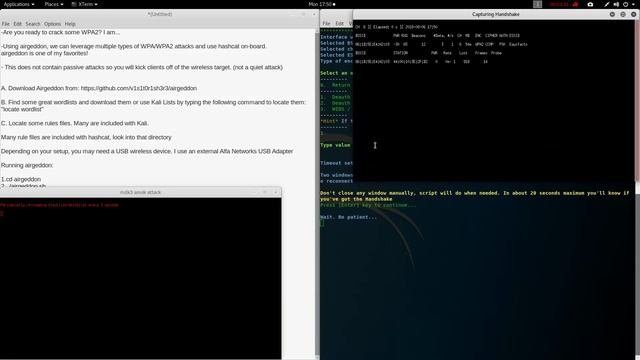Click the BSSID column header in Capturing Handshake
Image resolution: width=640 pixels, height=360 pixels.
pos(360,36)
